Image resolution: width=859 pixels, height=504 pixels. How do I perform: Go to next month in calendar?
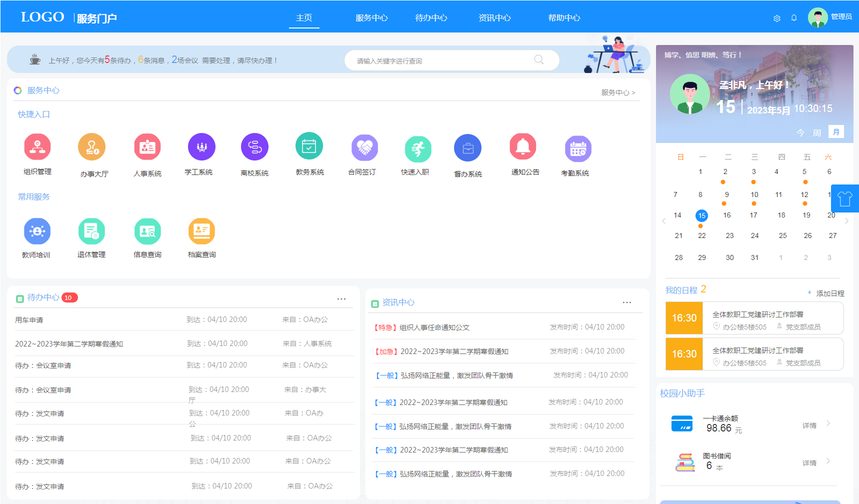click(846, 221)
